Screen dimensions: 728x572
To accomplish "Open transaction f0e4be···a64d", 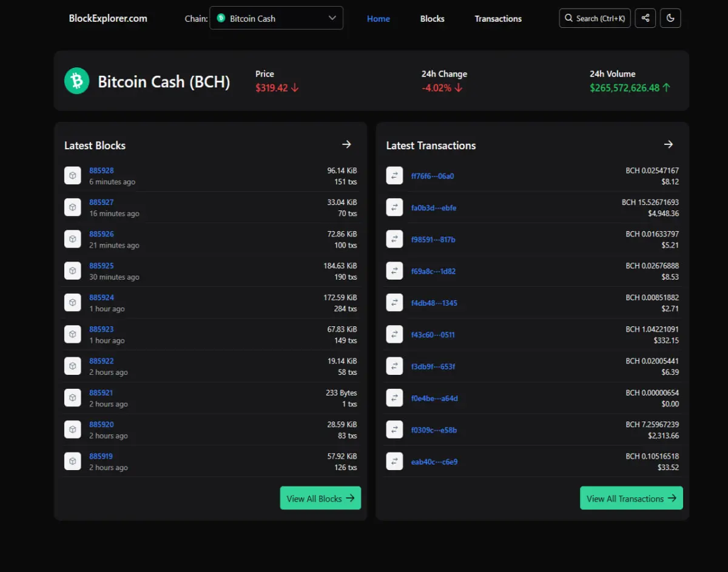I will pos(434,399).
